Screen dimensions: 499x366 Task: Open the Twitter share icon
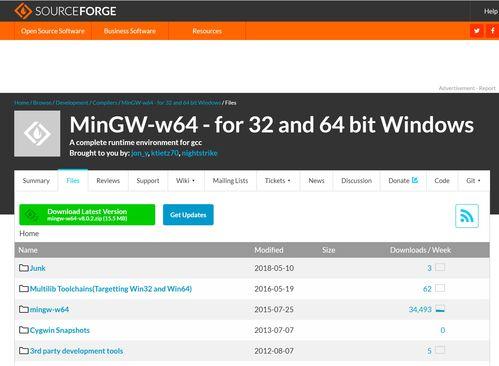(477, 31)
